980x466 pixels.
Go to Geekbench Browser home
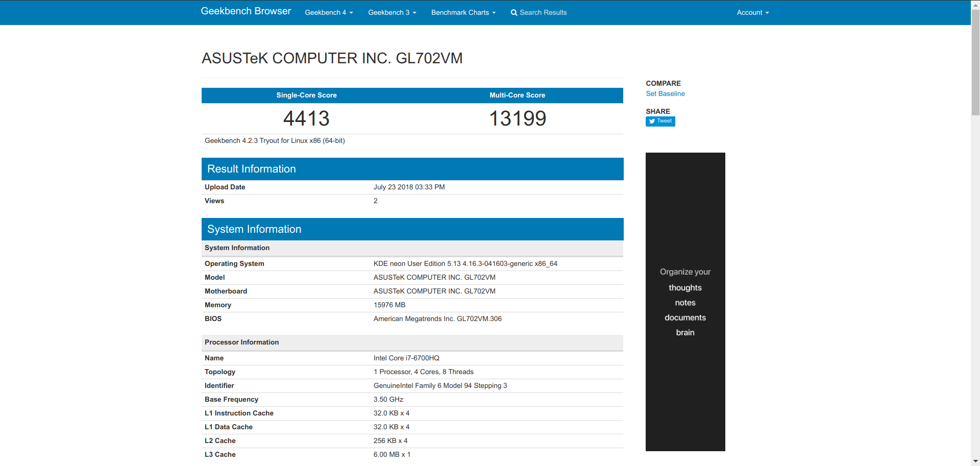tap(246, 11)
